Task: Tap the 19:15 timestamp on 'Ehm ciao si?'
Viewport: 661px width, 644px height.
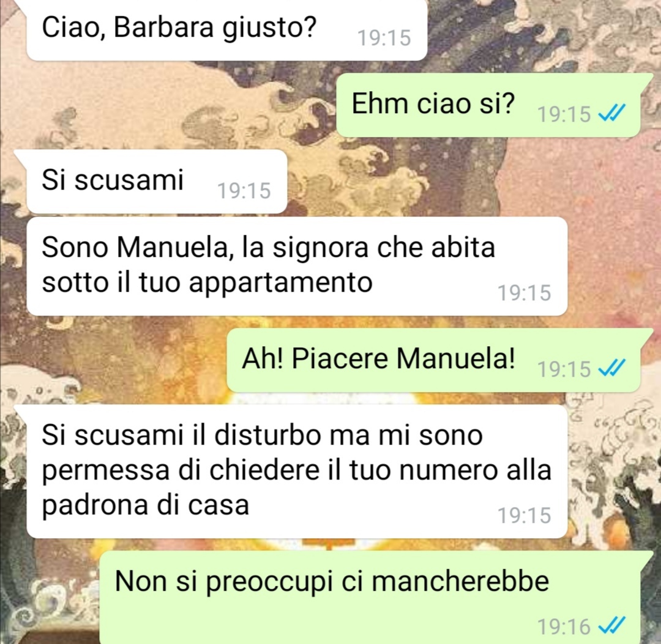Action: click(564, 114)
